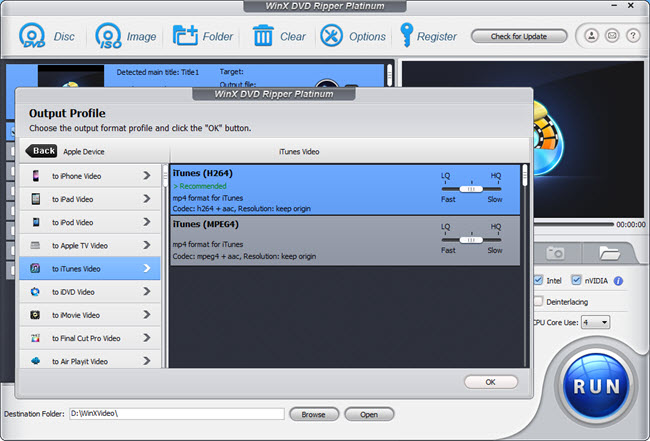Click the iTunes Video icon
650x441 pixels.
(35, 268)
